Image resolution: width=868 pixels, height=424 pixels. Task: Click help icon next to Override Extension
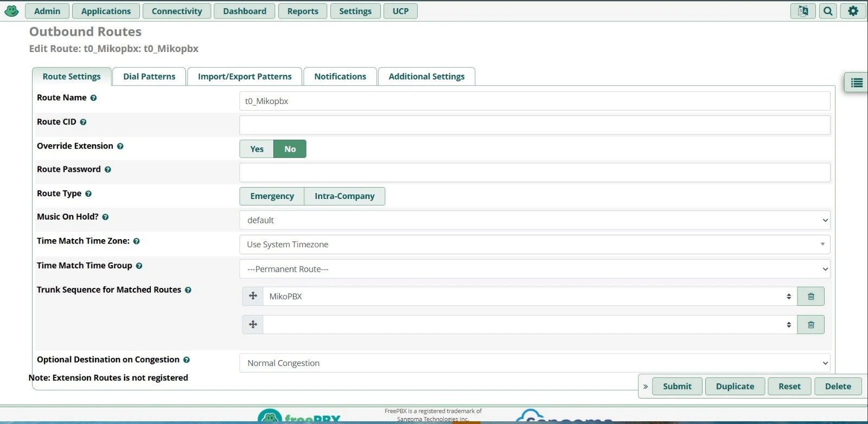(120, 146)
